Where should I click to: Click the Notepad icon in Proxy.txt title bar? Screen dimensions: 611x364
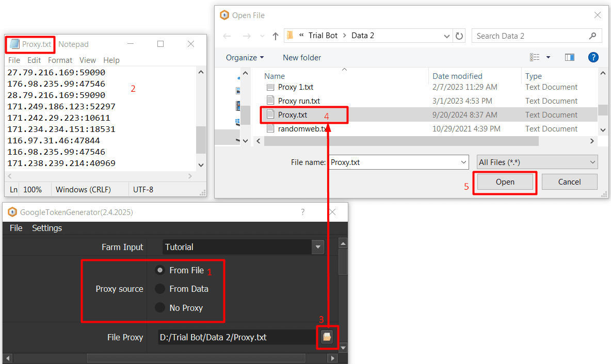point(14,44)
